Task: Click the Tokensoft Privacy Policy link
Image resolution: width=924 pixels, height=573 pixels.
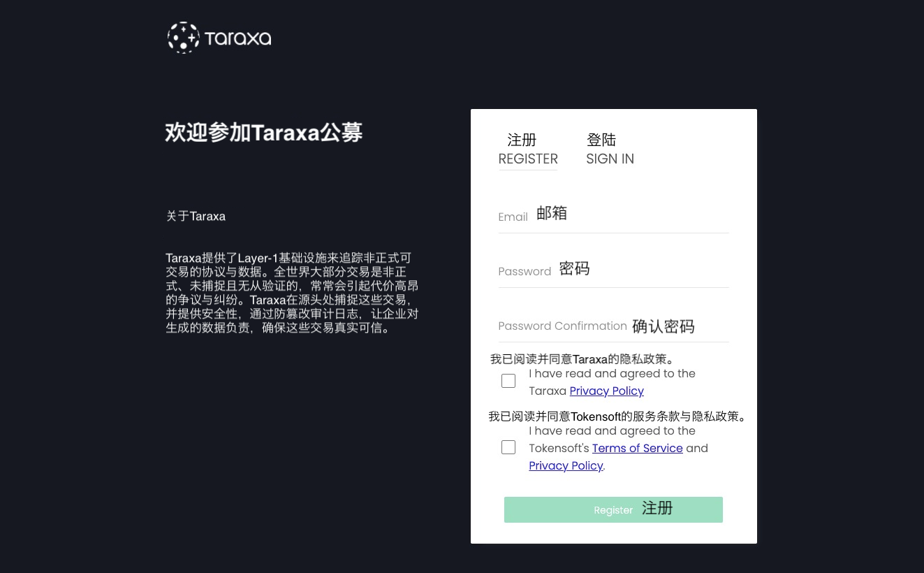Action: click(566, 465)
